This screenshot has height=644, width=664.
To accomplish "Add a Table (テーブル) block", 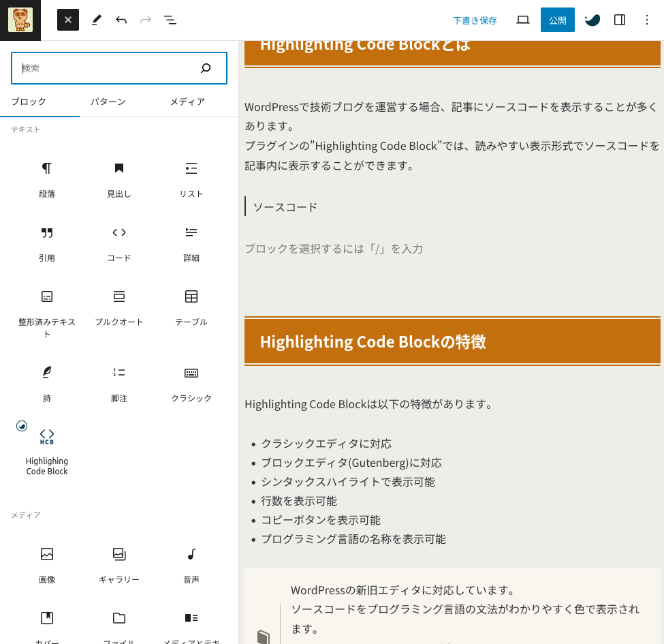I will [x=191, y=307].
